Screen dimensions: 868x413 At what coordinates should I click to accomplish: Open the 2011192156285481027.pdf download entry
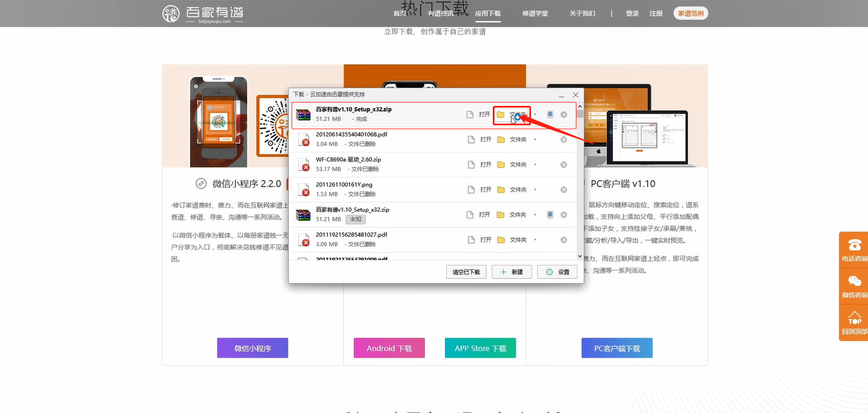(479, 240)
